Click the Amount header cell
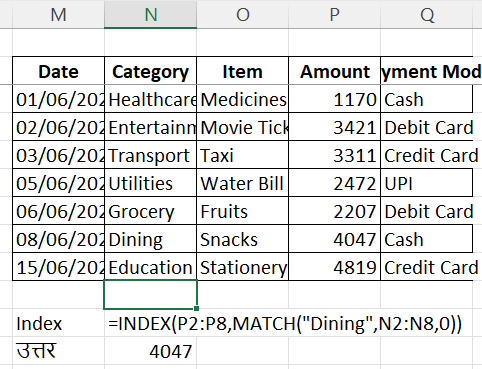The width and height of the screenshot is (482, 369). point(334,71)
